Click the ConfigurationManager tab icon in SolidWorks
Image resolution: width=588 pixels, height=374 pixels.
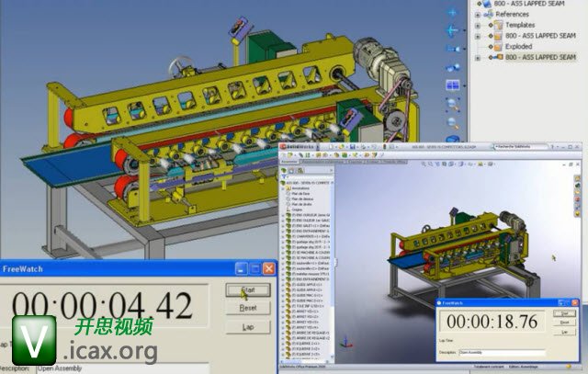(x=300, y=170)
